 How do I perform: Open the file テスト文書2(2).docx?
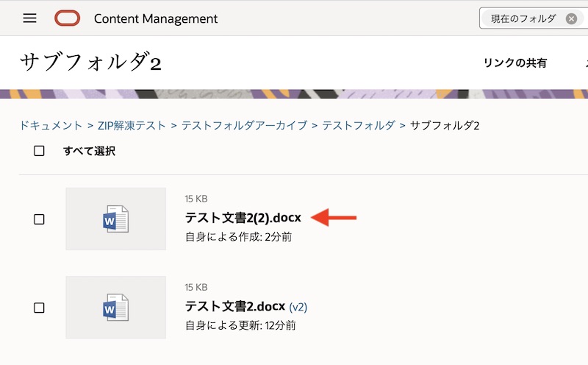pyautogui.click(x=243, y=218)
